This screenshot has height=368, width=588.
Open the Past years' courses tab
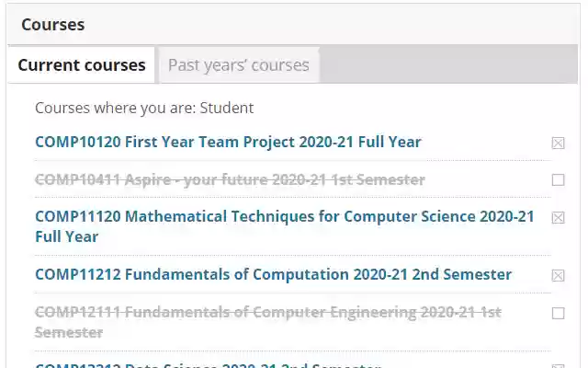238,65
